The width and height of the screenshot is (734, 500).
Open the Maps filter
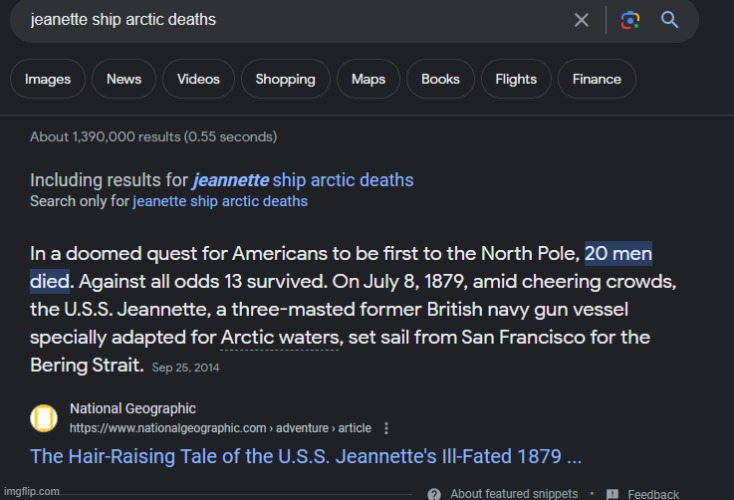point(368,79)
